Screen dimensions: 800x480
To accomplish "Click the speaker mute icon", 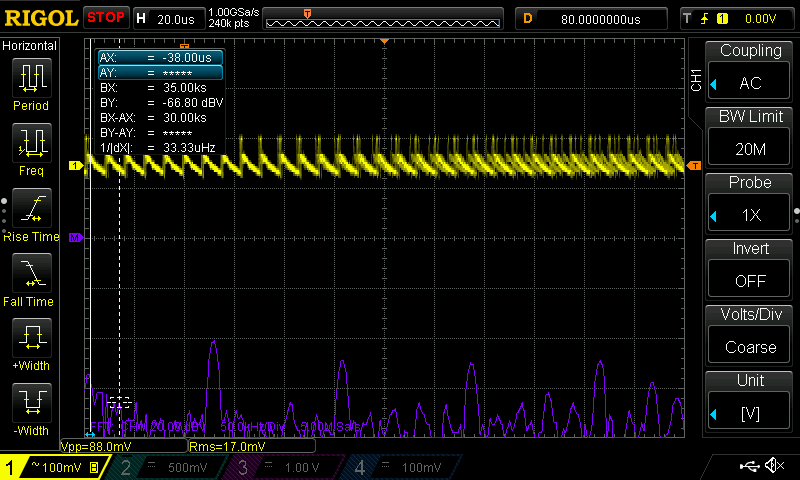I will coord(774,466).
